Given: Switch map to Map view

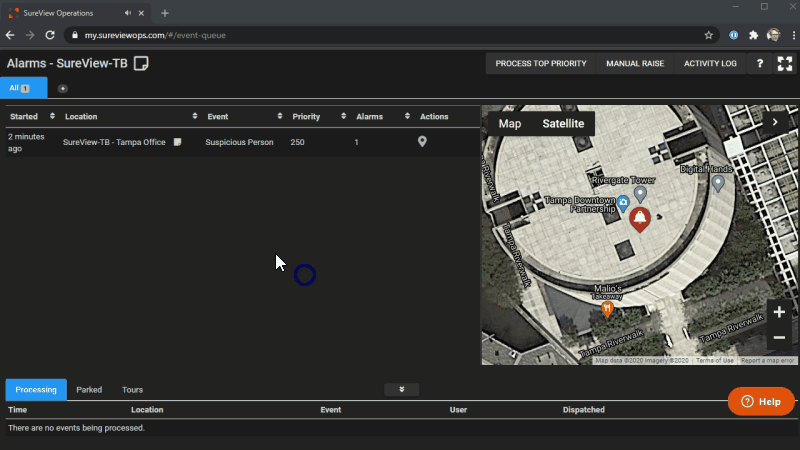Looking at the screenshot, I should pyautogui.click(x=510, y=123).
